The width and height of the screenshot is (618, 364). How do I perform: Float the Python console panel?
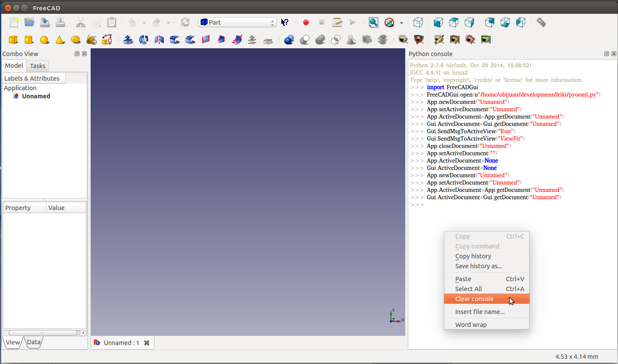coord(606,54)
